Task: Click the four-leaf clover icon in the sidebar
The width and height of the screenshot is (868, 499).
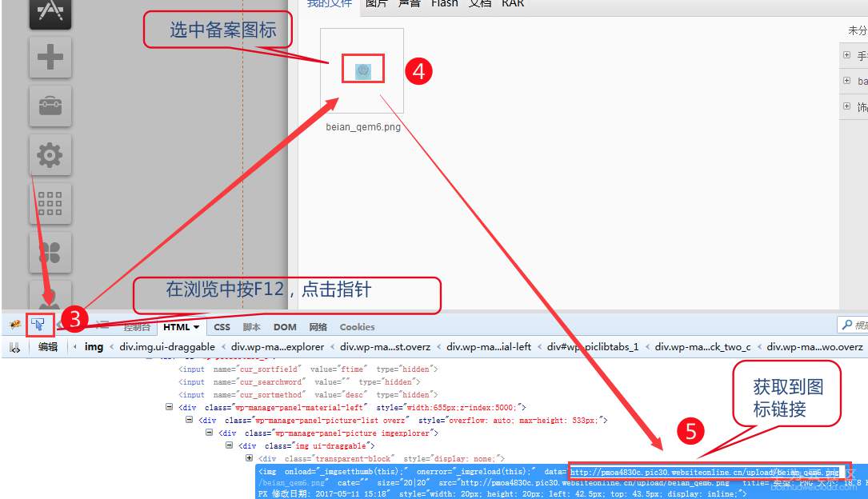Action: point(50,252)
